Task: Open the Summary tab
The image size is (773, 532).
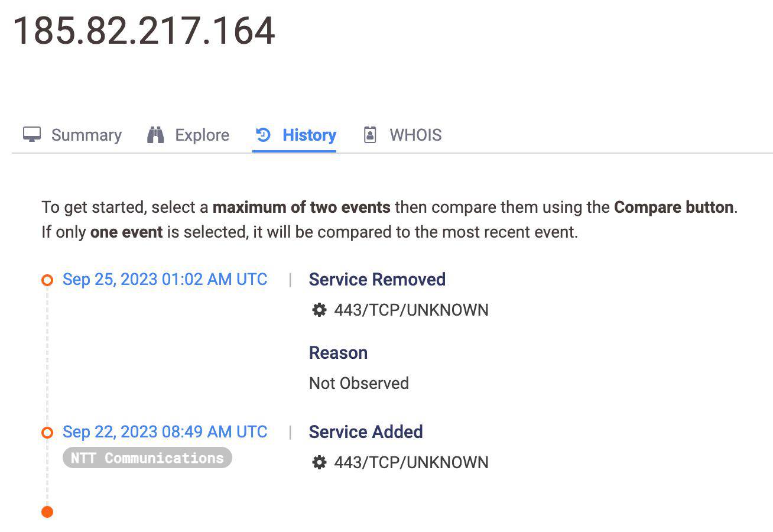Action: pyautogui.click(x=86, y=135)
